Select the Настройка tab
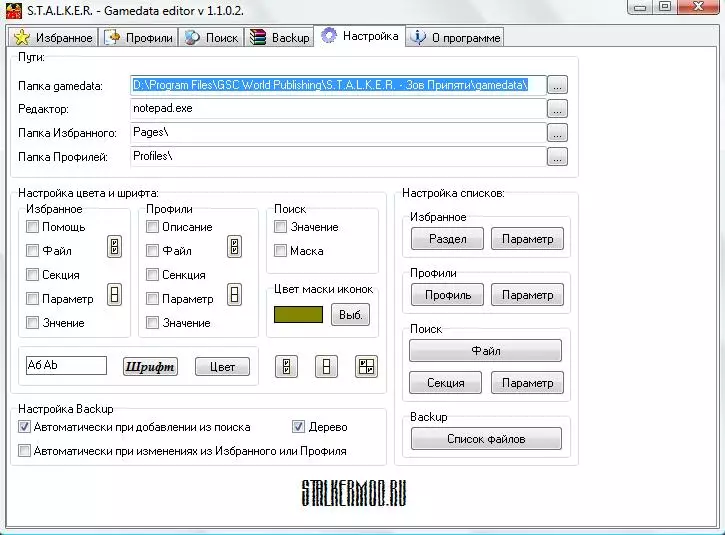This screenshot has height=535, width=725. (x=360, y=36)
